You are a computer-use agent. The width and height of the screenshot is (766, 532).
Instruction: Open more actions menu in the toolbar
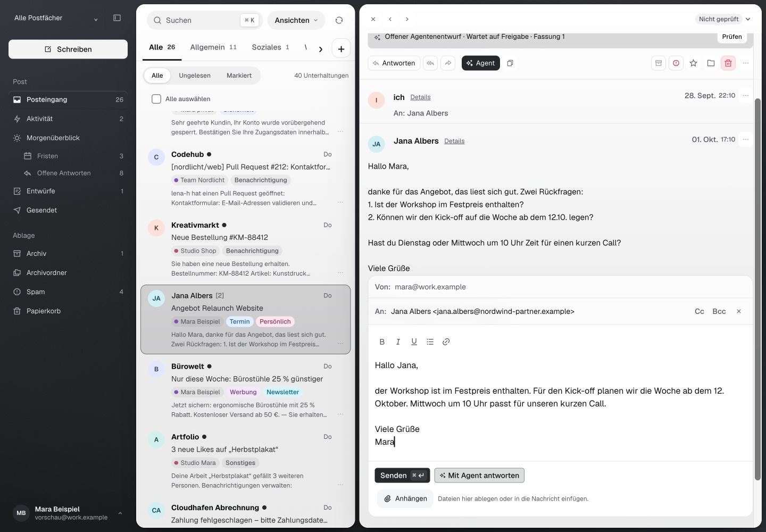pos(746,63)
